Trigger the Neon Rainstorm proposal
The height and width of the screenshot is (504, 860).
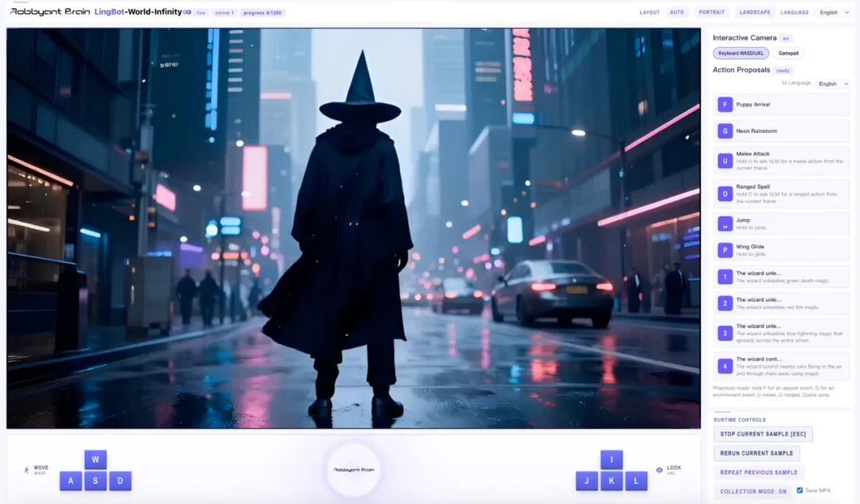click(781, 131)
